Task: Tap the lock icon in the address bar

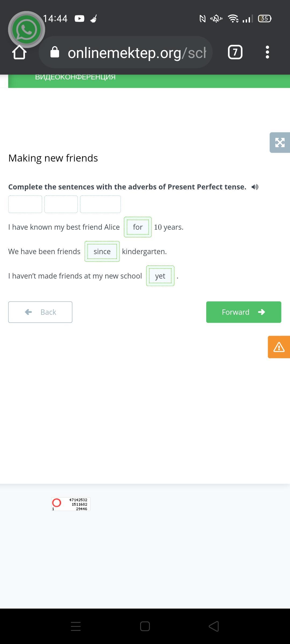Action: (x=55, y=52)
